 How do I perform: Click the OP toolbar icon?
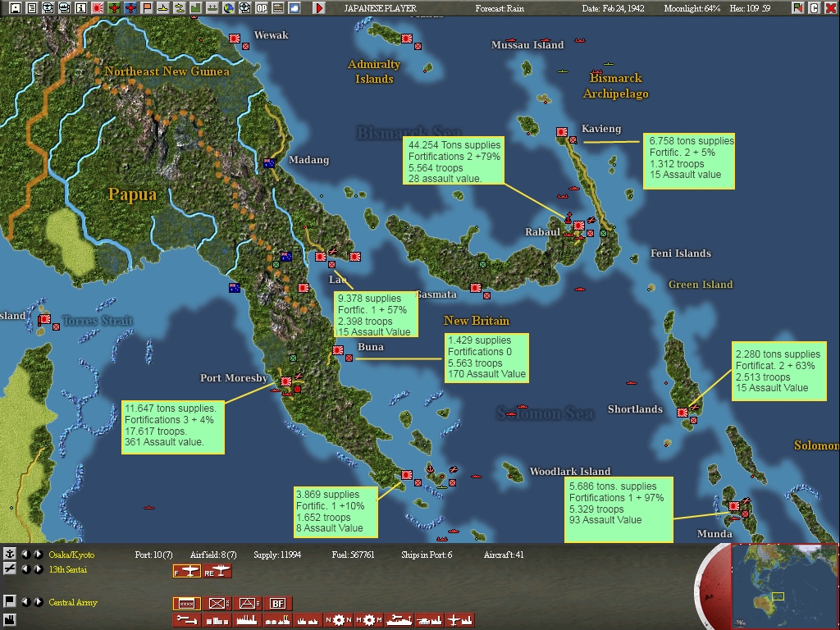coord(262,7)
